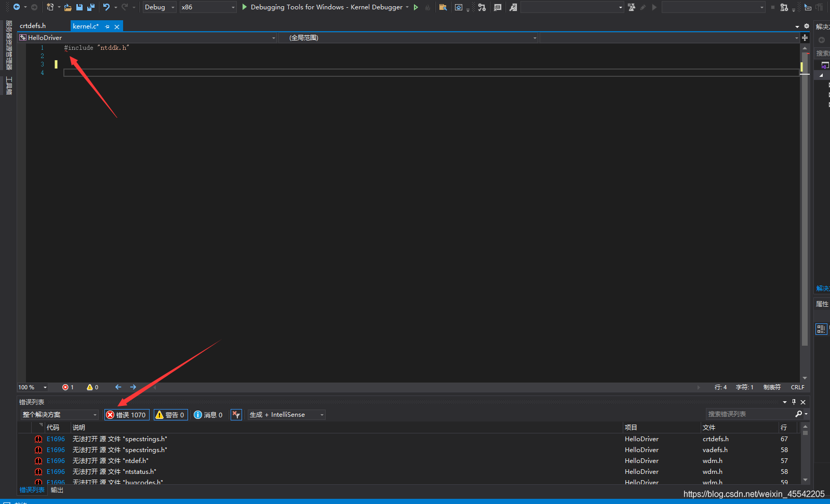Create a new project via toolbar icon
The image size is (830, 504).
click(50, 7)
